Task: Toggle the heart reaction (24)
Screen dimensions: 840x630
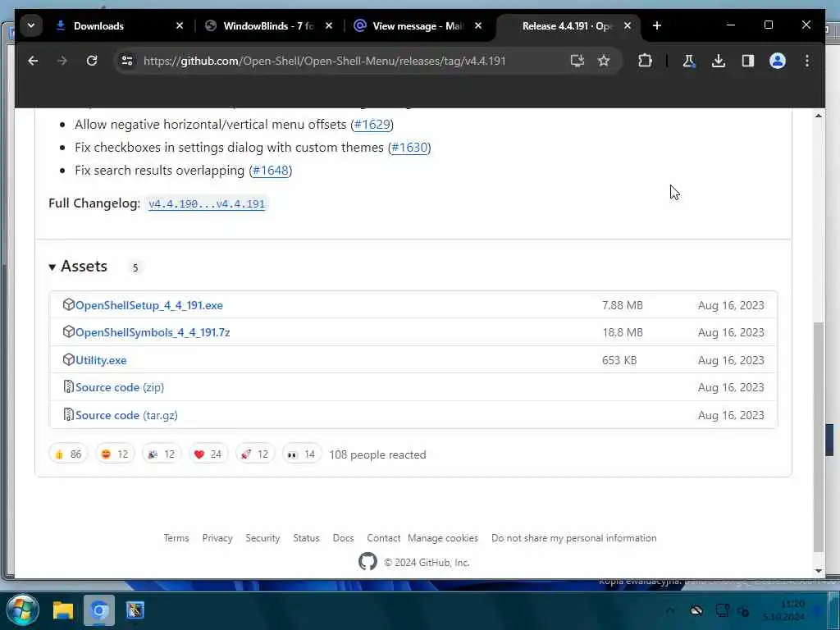Action: [208, 454]
